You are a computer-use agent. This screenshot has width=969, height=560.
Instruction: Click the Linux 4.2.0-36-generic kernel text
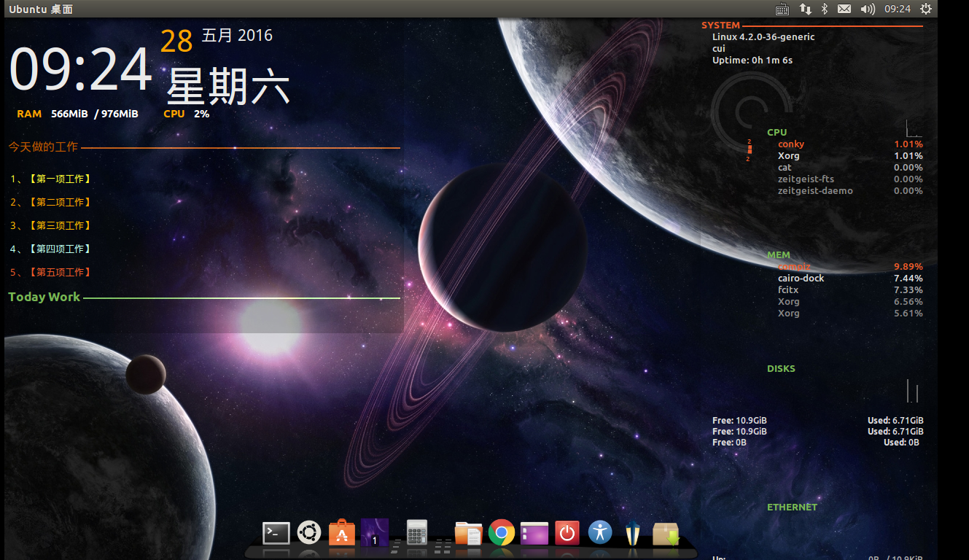763,37
